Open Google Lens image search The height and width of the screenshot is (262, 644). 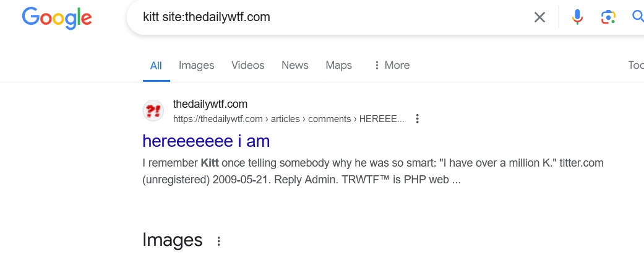click(608, 17)
